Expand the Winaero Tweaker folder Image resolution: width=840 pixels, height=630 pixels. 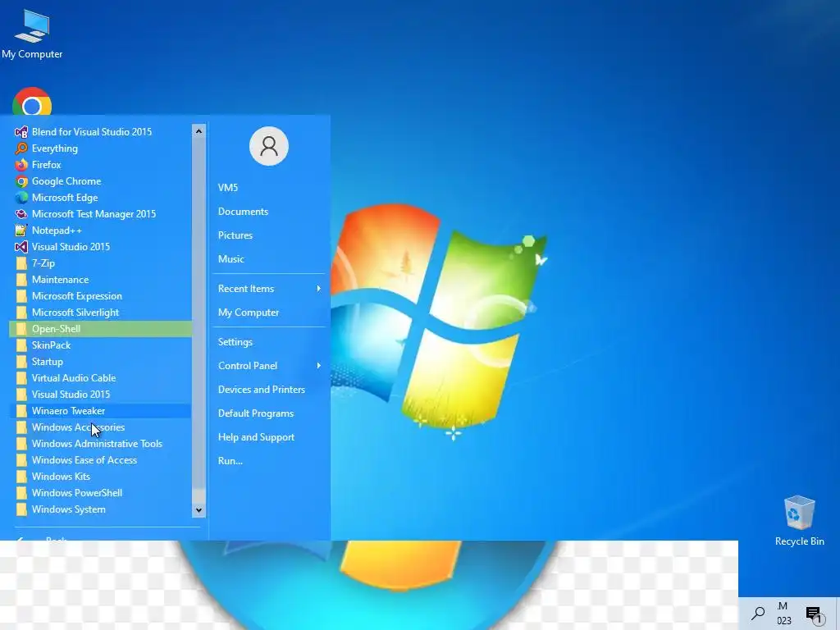[100, 411]
